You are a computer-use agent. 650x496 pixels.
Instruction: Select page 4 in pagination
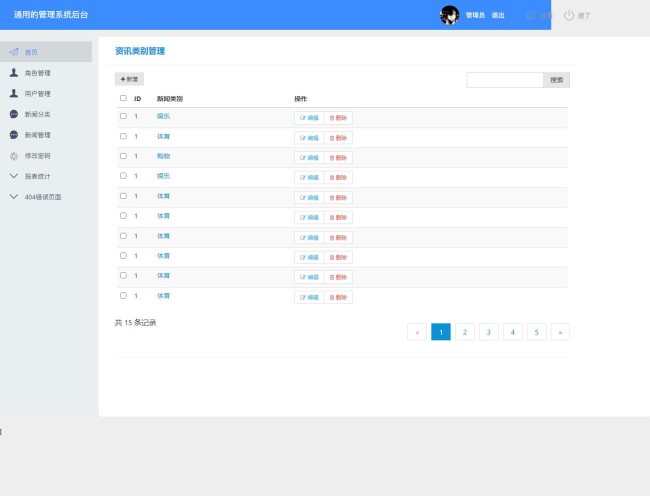click(513, 332)
